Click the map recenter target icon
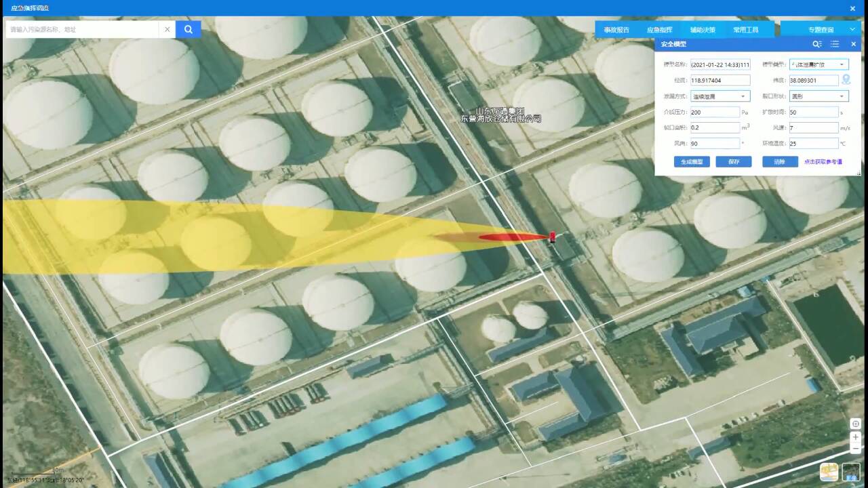The image size is (868, 488). click(x=855, y=424)
